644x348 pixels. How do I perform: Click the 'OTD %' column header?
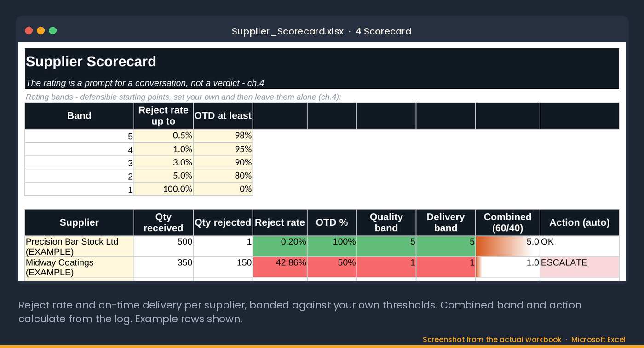coord(332,222)
